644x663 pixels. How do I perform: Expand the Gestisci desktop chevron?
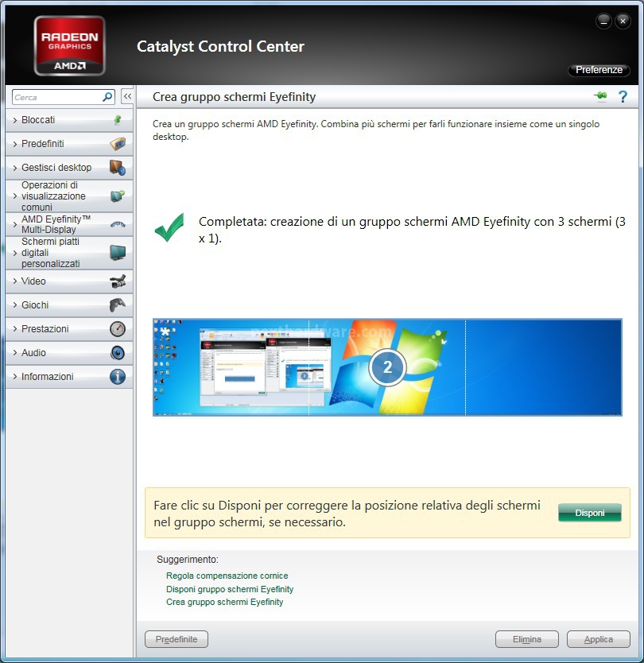(15, 168)
